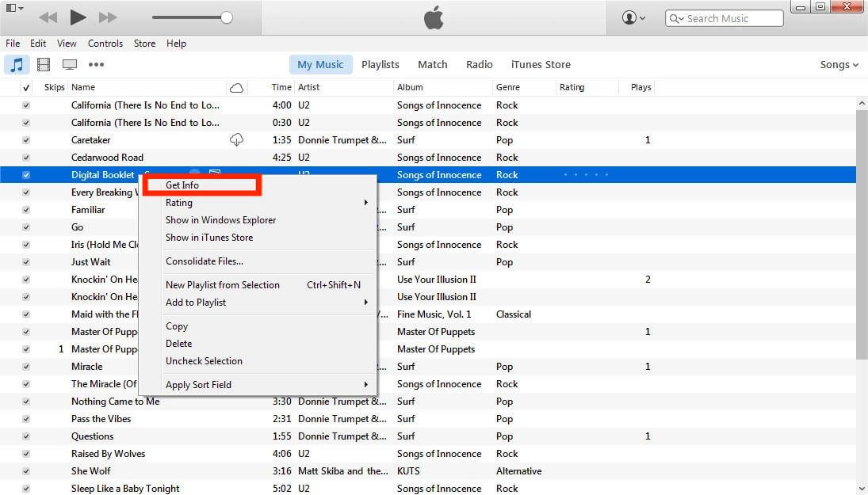Switch to the Radio tab
The image size is (868, 495).
(x=480, y=65)
